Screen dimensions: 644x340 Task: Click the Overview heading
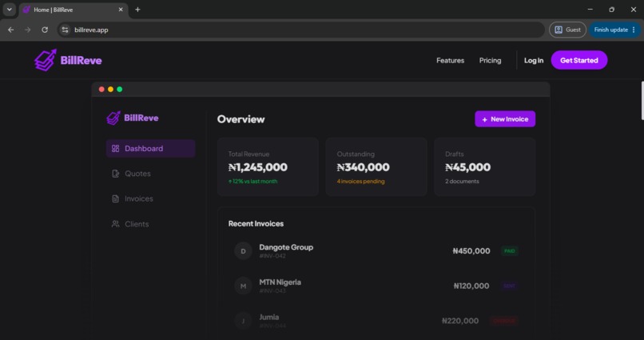point(241,119)
